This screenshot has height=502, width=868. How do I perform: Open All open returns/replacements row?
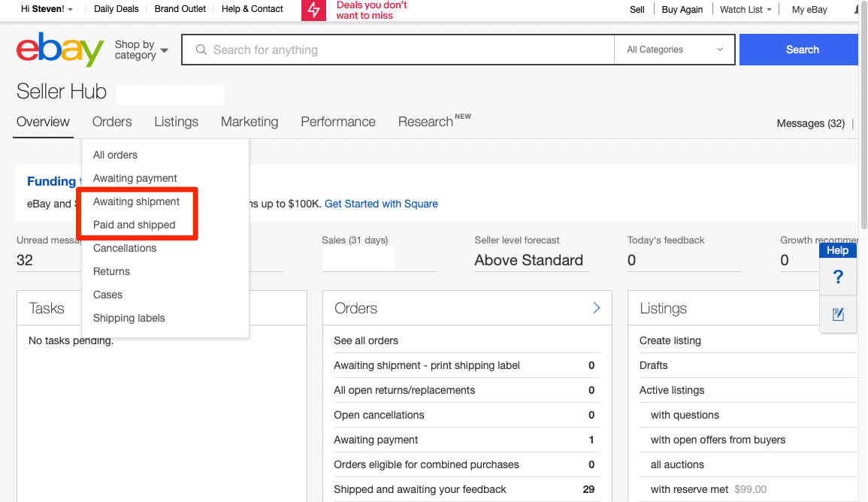tap(467, 390)
